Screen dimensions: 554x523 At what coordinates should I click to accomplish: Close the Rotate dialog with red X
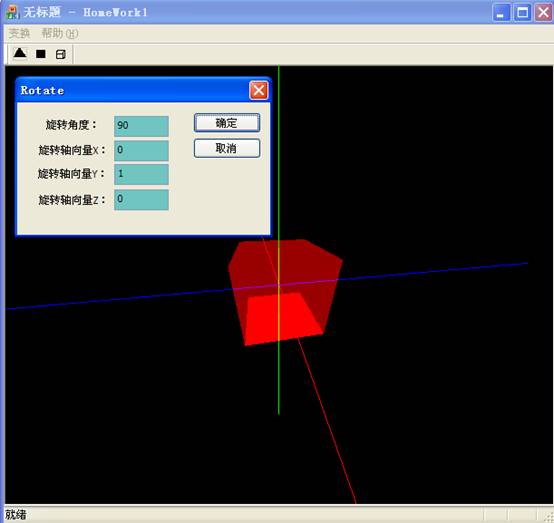pyautogui.click(x=258, y=90)
